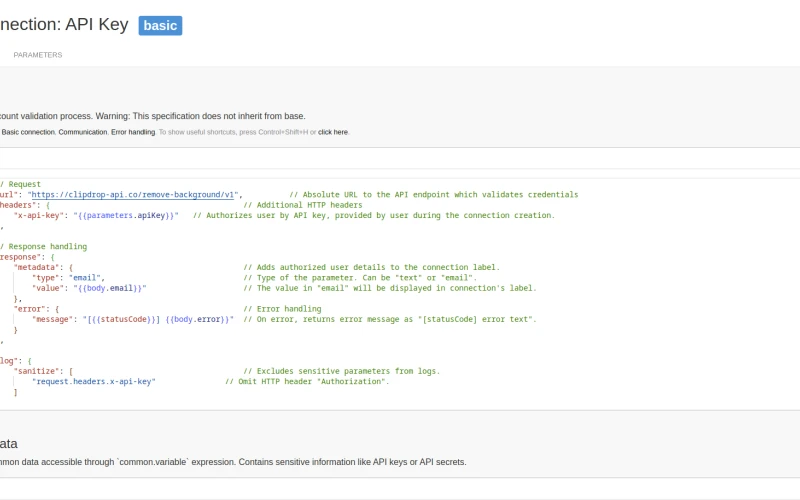Click the "// Request" comment line
Image resolution: width=800 pixels, height=500 pixels.
tap(20, 184)
